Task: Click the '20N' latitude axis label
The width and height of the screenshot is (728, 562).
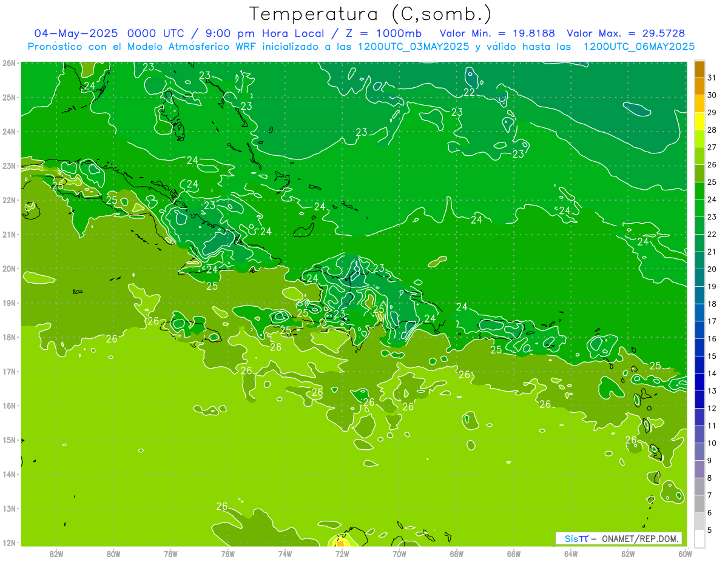Action: (9, 269)
